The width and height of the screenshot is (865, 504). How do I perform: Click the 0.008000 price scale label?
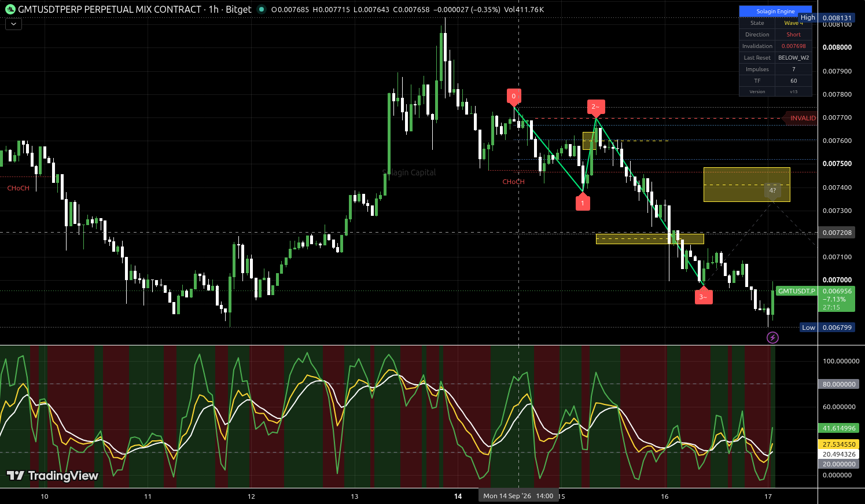[837, 47]
